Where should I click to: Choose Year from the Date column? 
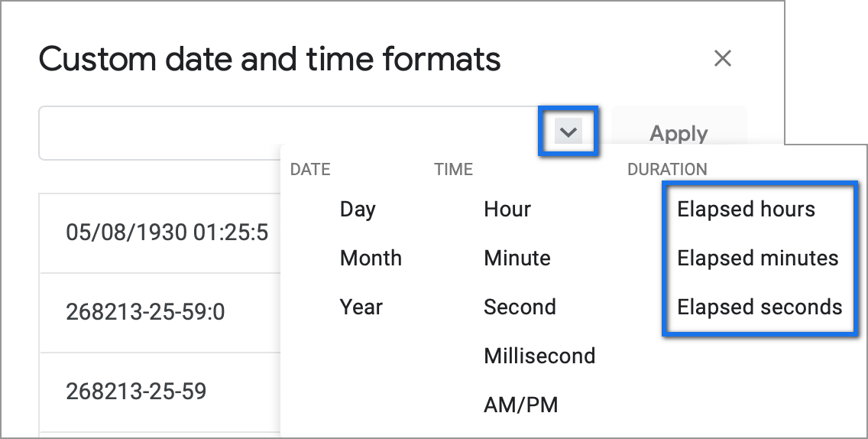point(361,307)
